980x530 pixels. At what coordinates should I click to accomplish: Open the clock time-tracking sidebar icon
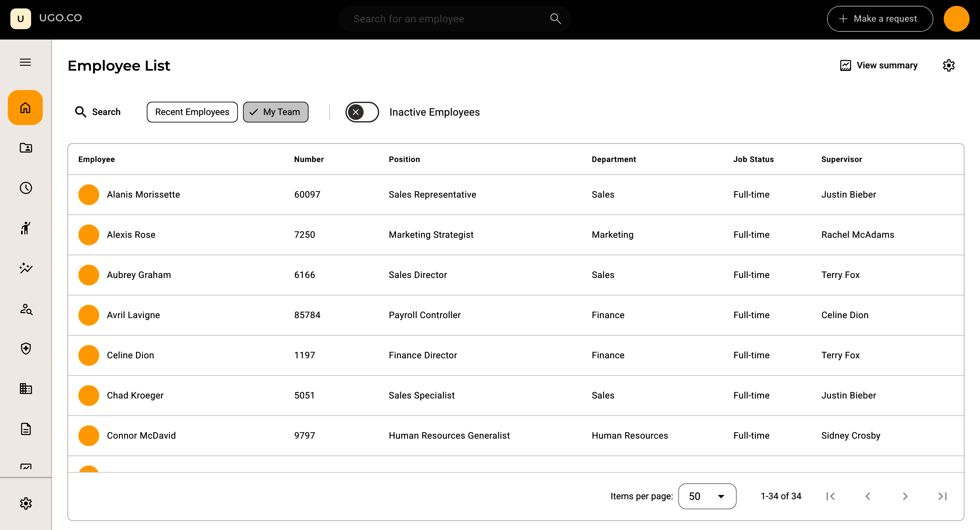click(x=26, y=188)
